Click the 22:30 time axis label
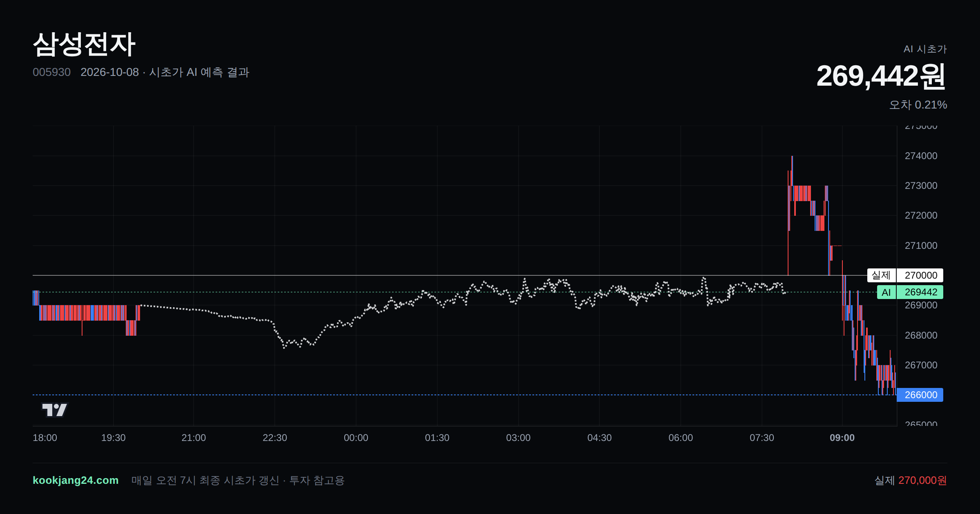Viewport: 980px width, 514px height. click(275, 438)
